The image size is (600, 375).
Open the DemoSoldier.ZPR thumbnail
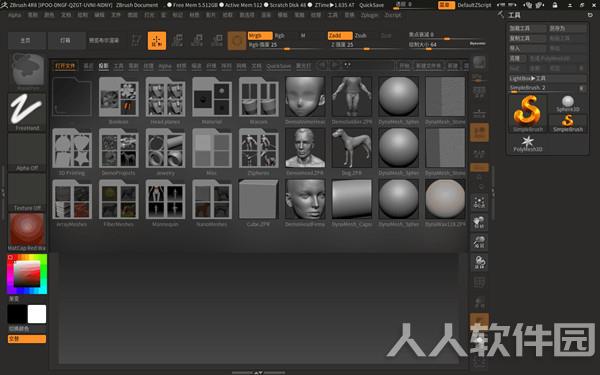click(352, 100)
